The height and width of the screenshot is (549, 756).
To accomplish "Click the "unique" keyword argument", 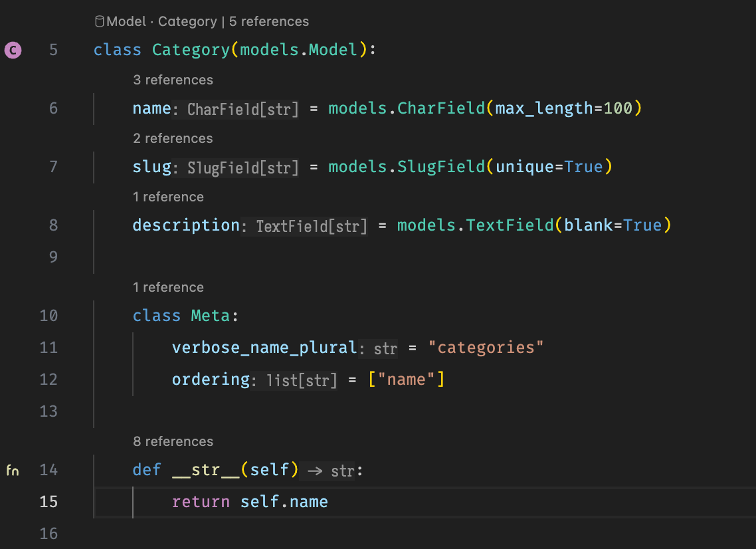I will (x=525, y=167).
